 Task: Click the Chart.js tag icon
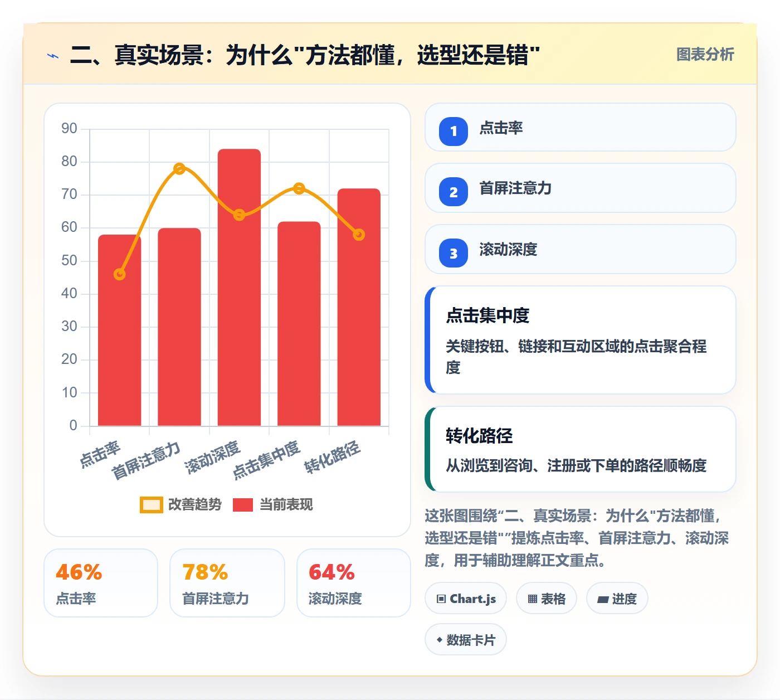441,599
